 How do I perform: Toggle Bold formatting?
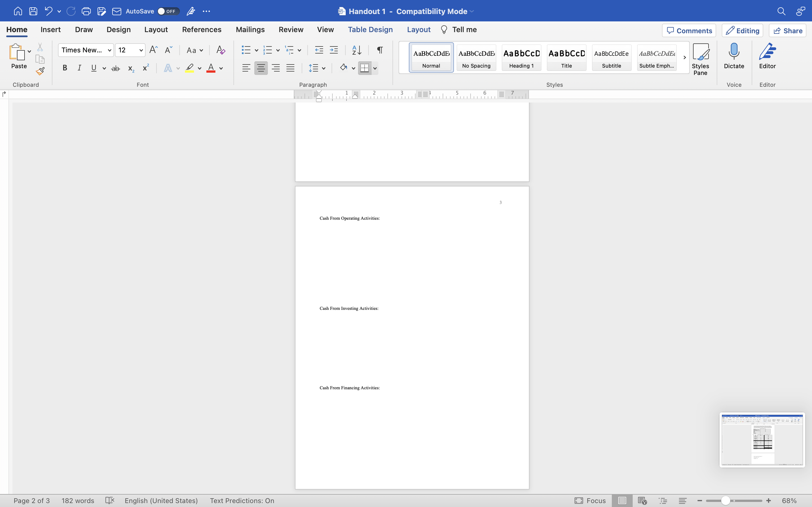pos(65,68)
